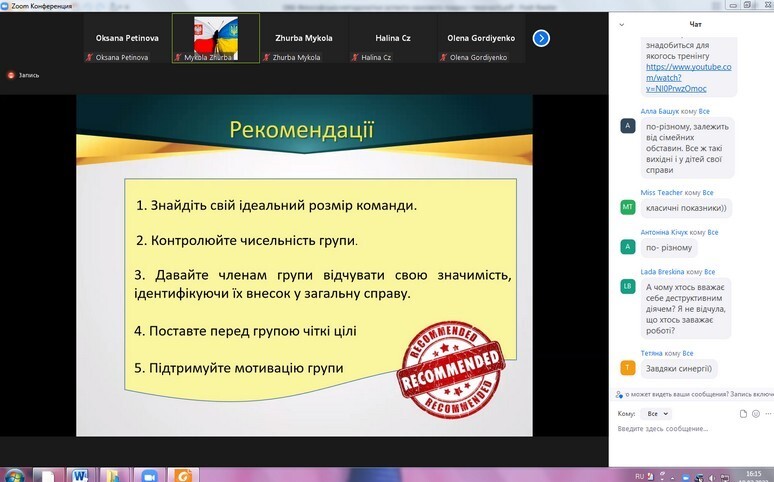Click the red recording indicator 'Запись'

click(x=23, y=75)
